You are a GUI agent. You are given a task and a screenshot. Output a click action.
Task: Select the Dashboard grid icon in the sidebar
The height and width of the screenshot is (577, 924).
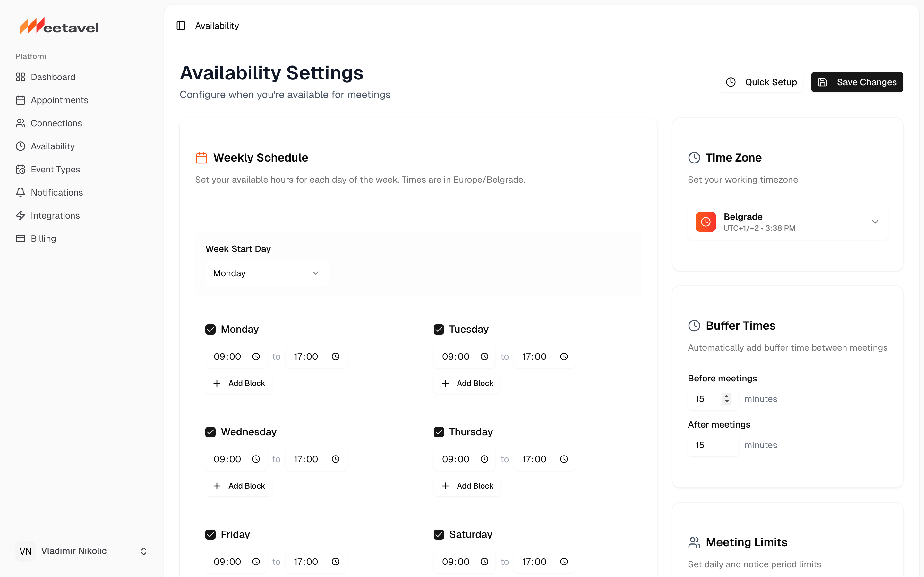coord(21,77)
